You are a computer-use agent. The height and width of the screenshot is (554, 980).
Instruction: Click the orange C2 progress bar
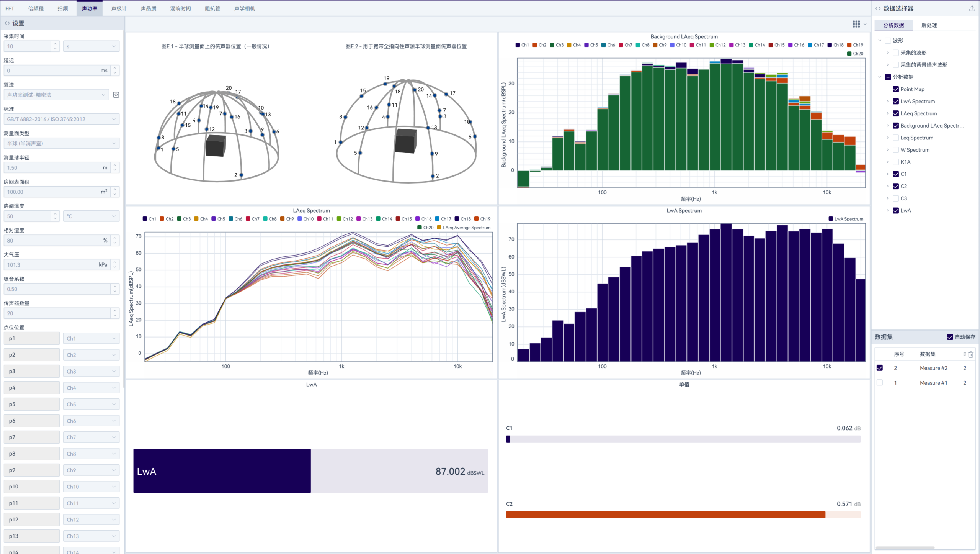pyautogui.click(x=665, y=515)
